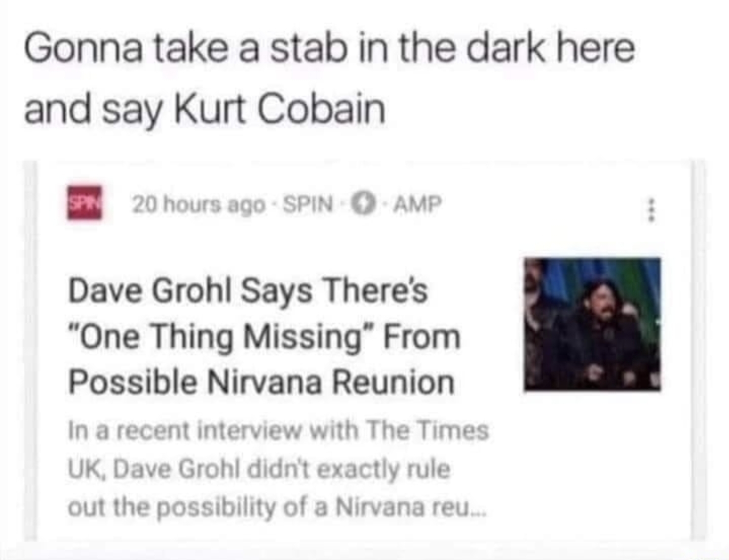Click "From" in the article headline

click(421, 337)
